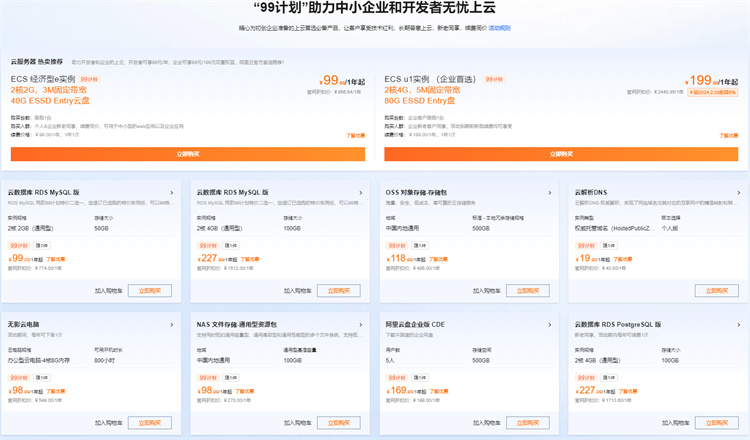Open 了解优惠 in RDS MySQL 100GB card
This screenshot has height=440, width=750.
pos(250,259)
